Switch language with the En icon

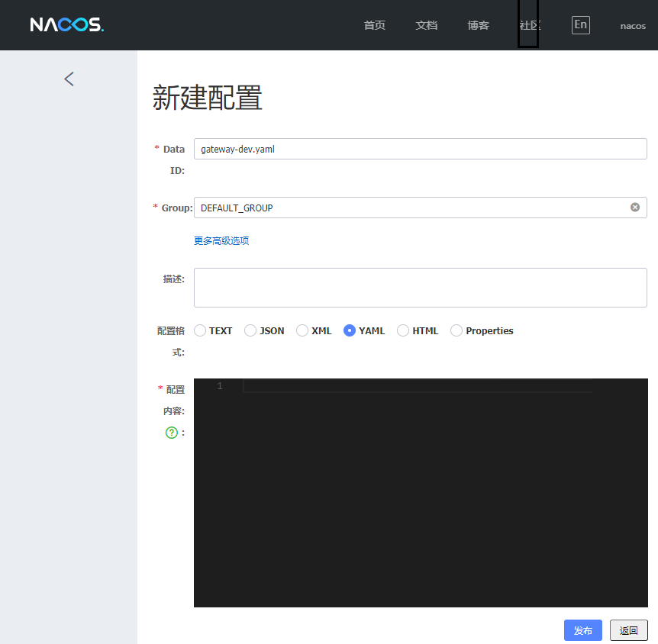580,24
